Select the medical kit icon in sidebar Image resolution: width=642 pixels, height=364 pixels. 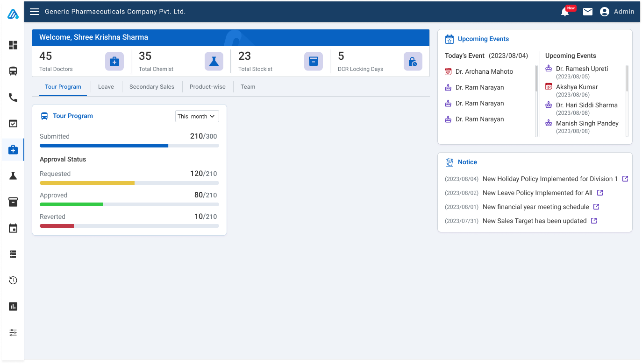coord(13,150)
